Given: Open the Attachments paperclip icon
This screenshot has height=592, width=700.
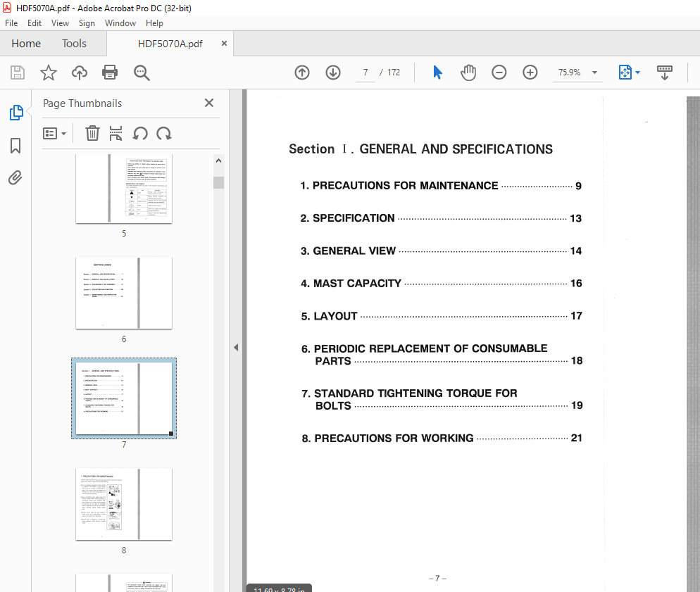Looking at the screenshot, I should coord(15,177).
